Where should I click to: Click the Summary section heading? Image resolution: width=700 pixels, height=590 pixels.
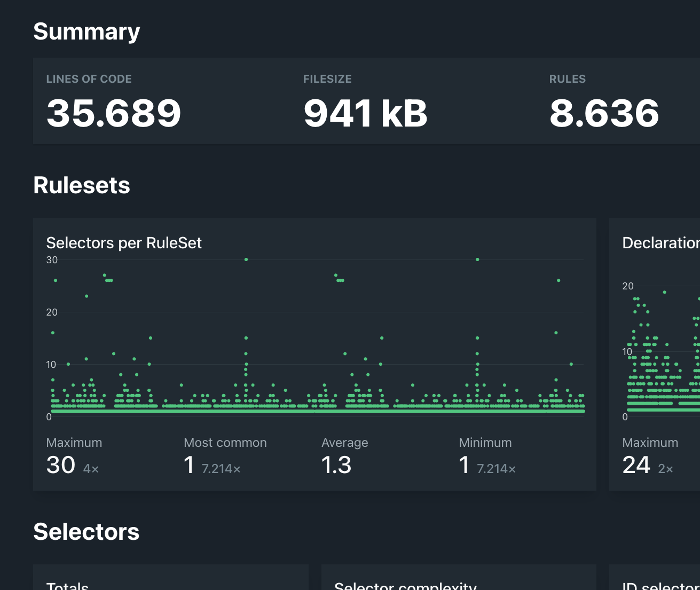[x=86, y=32]
